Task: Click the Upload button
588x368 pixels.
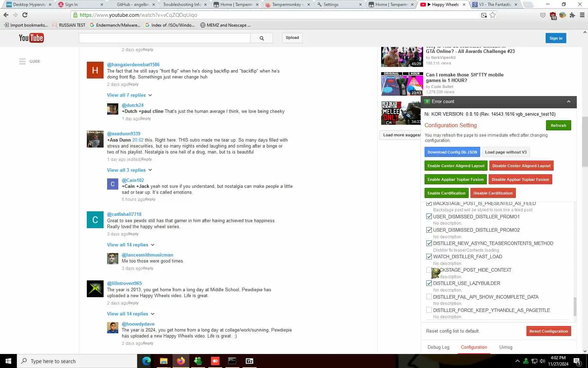Action: [x=292, y=38]
